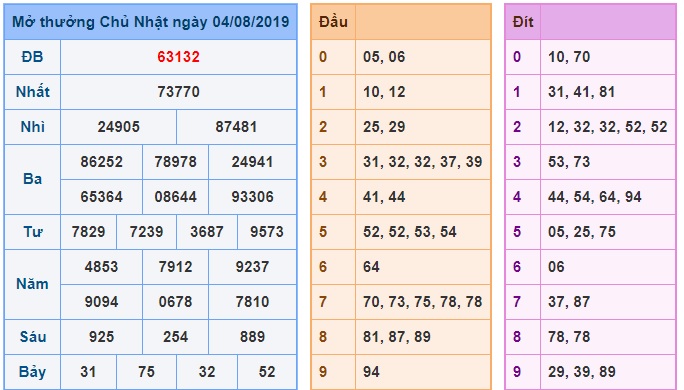This screenshot has height=390, width=684.
Task: Select Tư prize number 7239
Action: coord(146,232)
